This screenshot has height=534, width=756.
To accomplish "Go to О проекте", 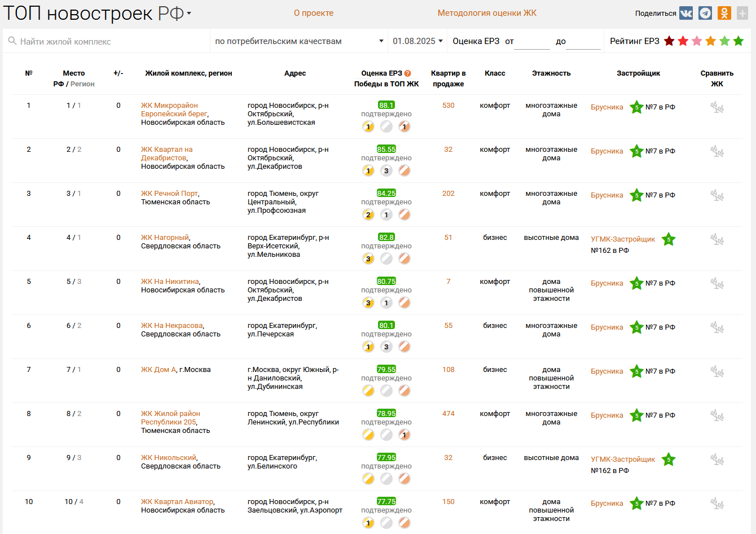I will [x=314, y=13].
